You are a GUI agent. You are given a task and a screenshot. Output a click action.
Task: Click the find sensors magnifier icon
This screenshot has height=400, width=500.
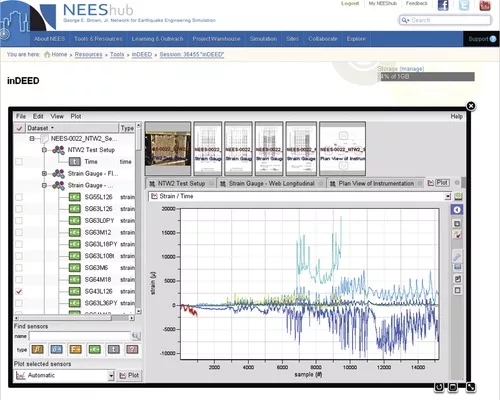136,336
